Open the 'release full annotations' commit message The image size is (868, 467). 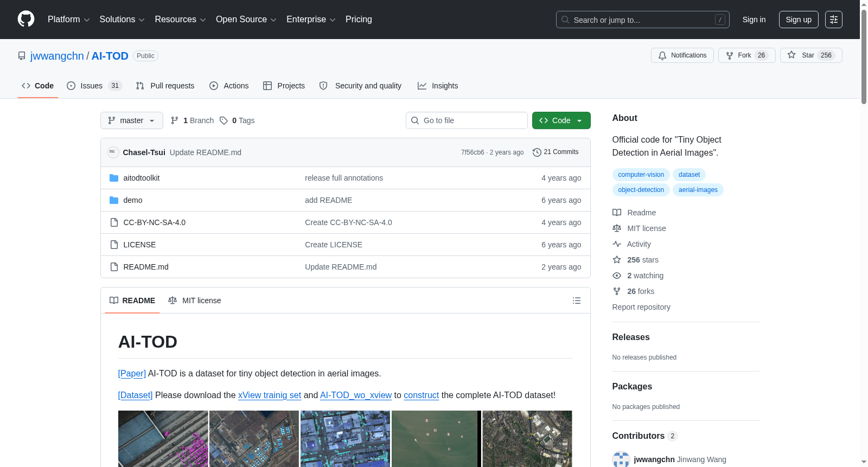(x=344, y=178)
